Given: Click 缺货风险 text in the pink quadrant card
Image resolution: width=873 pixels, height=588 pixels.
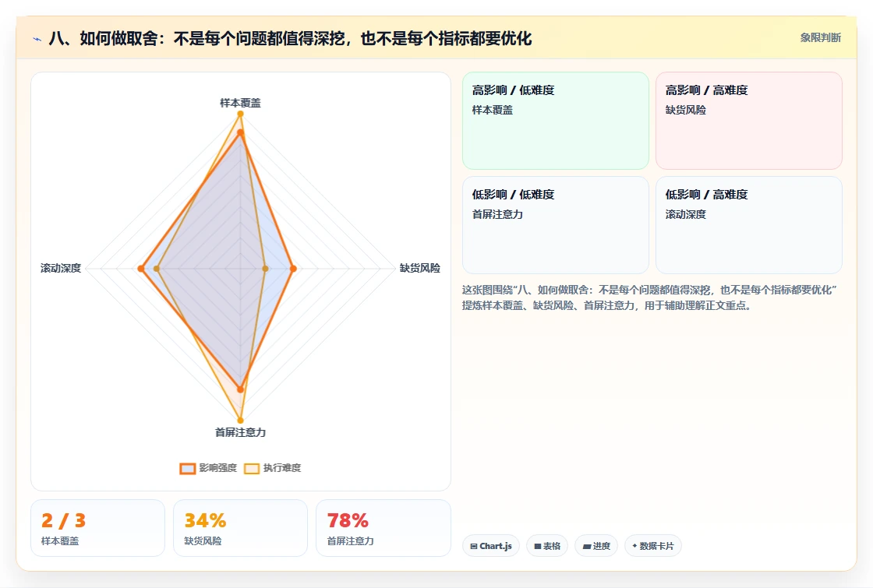Looking at the screenshot, I should click(685, 110).
